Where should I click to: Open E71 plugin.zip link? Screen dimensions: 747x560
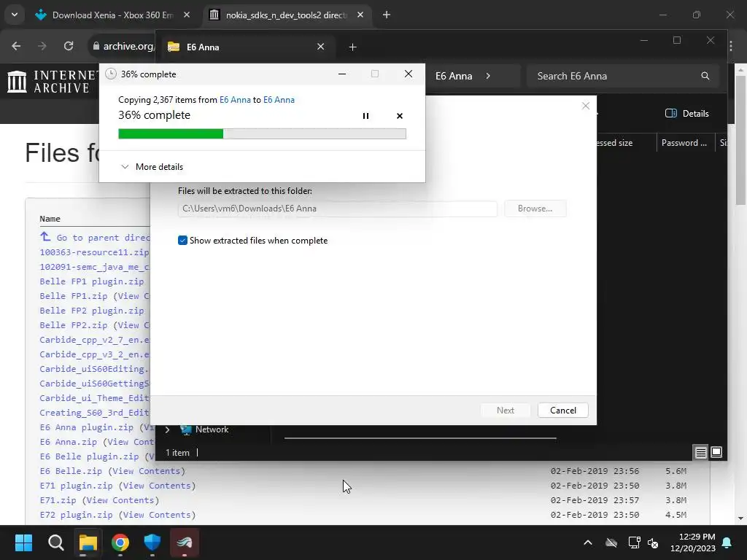point(76,486)
